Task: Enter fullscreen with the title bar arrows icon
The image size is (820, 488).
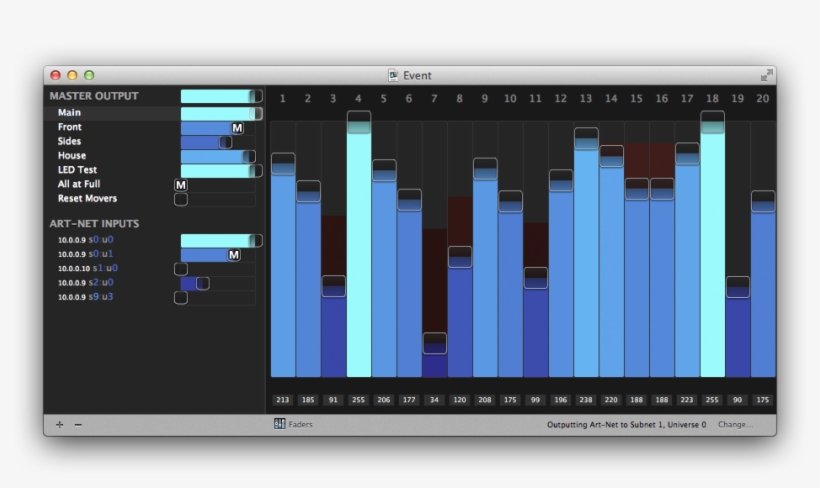Action: (766, 75)
